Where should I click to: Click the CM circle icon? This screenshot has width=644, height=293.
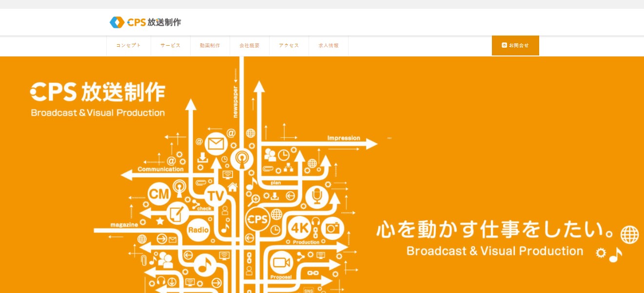tap(159, 195)
